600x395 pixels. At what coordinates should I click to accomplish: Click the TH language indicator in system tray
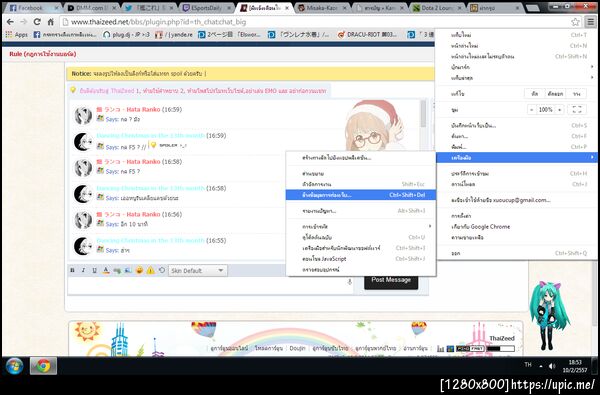(x=528, y=365)
